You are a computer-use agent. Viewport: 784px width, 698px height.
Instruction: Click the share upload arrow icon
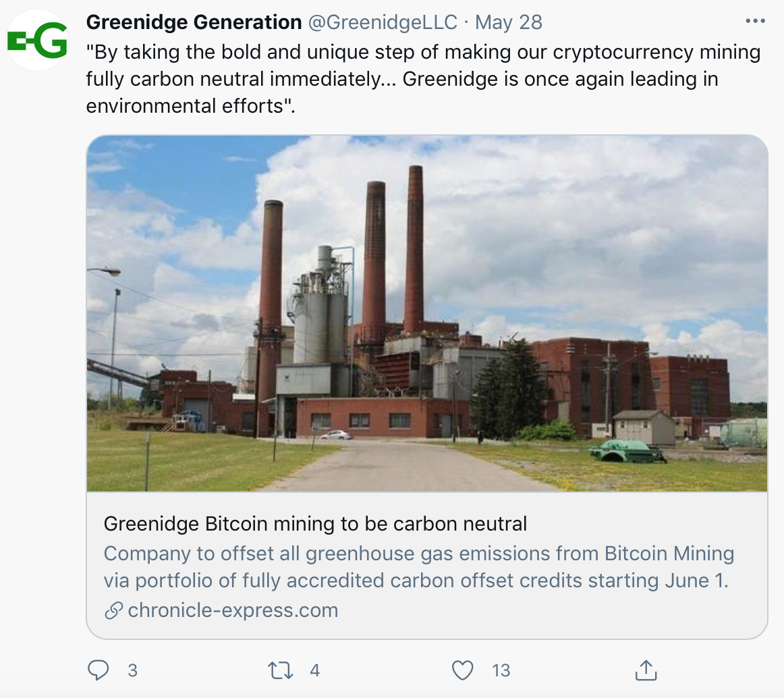646,670
